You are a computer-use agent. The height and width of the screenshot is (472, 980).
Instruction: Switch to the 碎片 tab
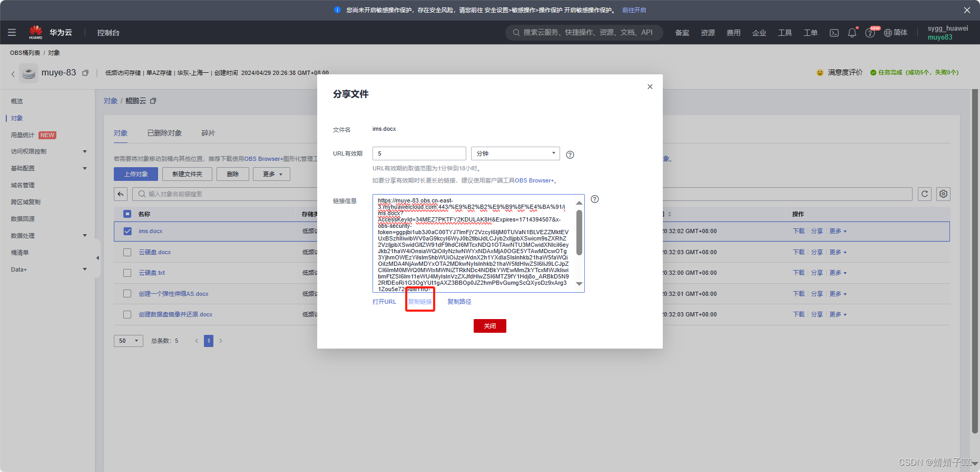point(208,133)
